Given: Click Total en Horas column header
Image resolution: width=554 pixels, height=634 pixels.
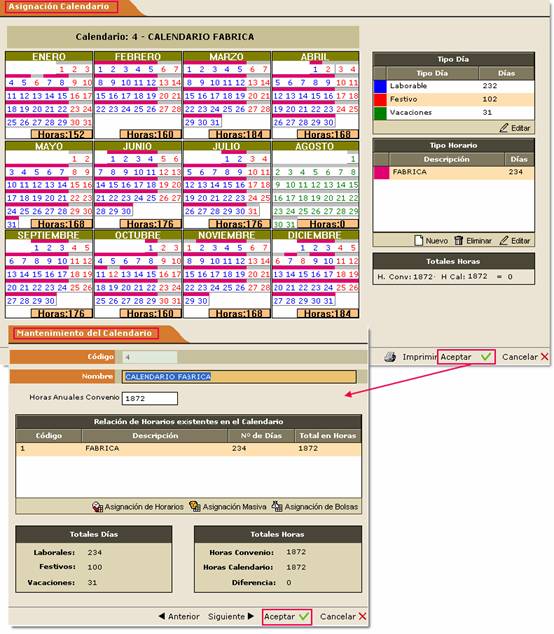Looking at the screenshot, I should click(328, 435).
